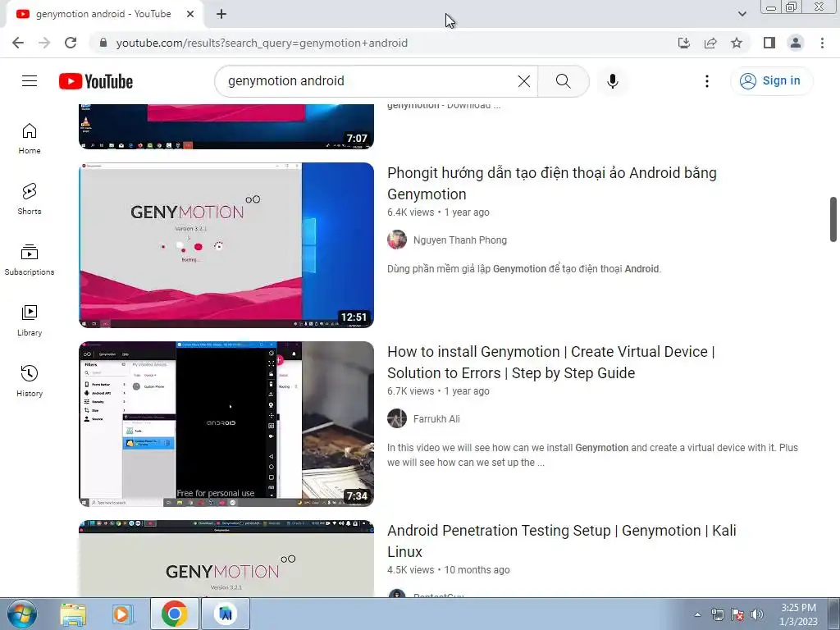Click the page vertical scrollbar thumb
840x630 pixels.
point(833,219)
